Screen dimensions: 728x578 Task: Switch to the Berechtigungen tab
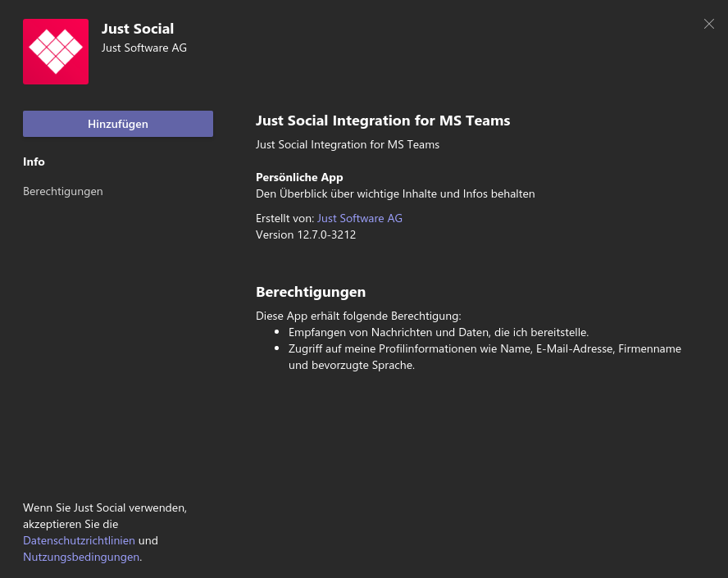62,191
